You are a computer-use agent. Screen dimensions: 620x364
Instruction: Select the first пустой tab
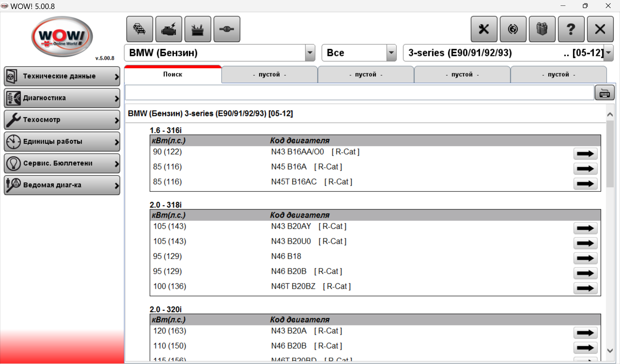269,75
